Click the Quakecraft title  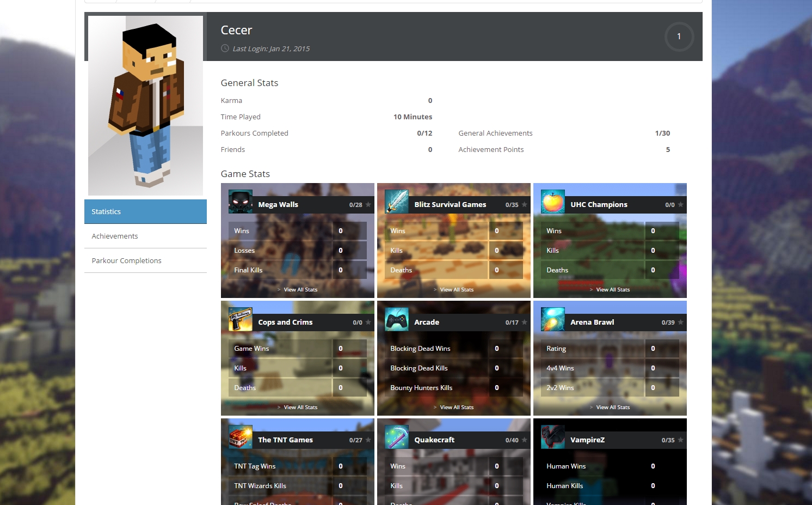pos(434,440)
